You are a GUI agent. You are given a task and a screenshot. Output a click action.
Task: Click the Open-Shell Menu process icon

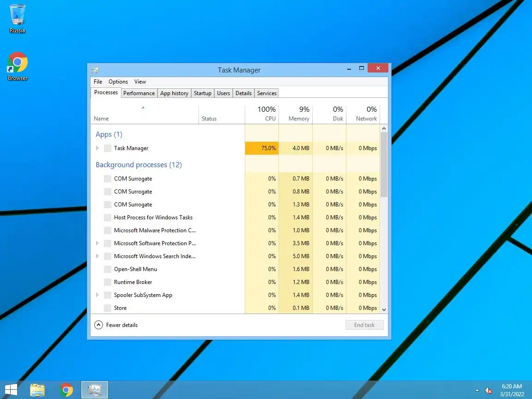(108, 269)
